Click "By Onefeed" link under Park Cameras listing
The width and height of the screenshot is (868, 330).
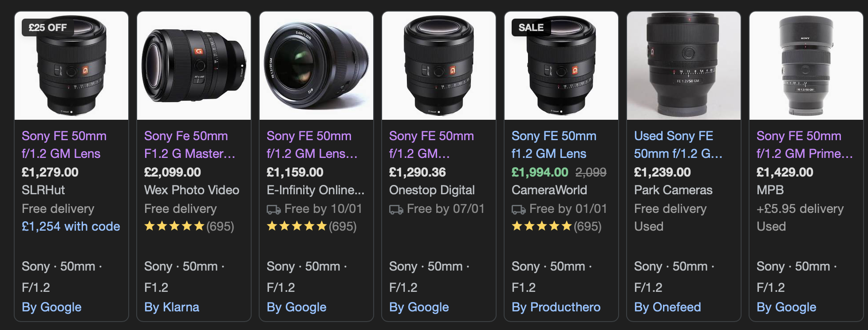[x=667, y=307]
